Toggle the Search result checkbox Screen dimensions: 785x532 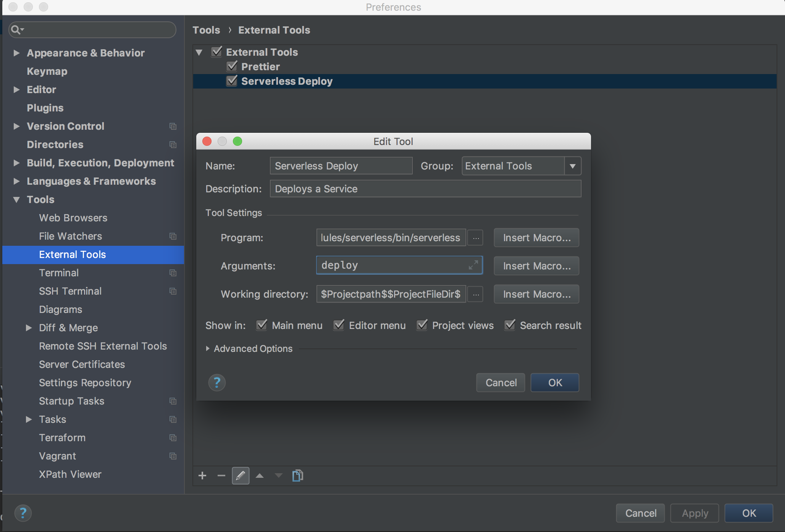click(x=510, y=325)
